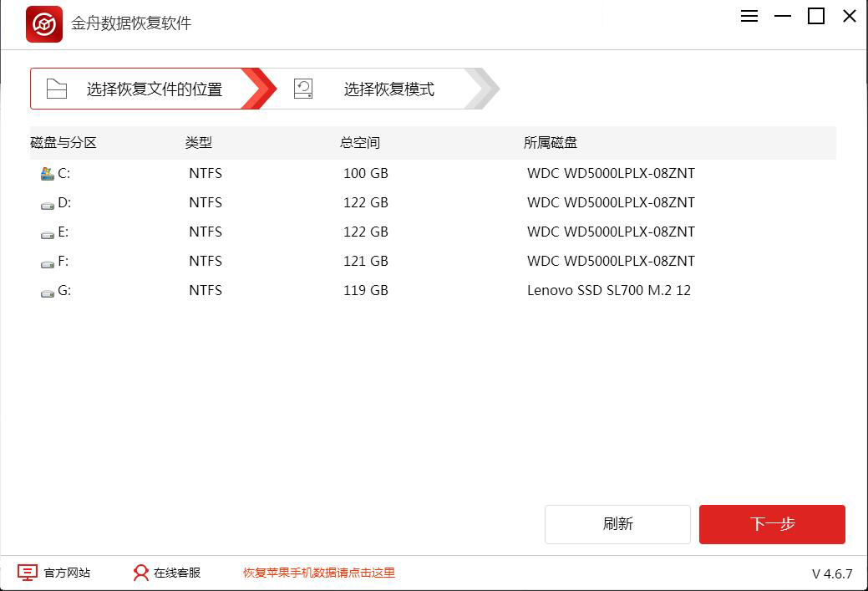Screen dimensions: 868x591
Task: Click the V 4.6.7 version text
Action: (x=832, y=573)
